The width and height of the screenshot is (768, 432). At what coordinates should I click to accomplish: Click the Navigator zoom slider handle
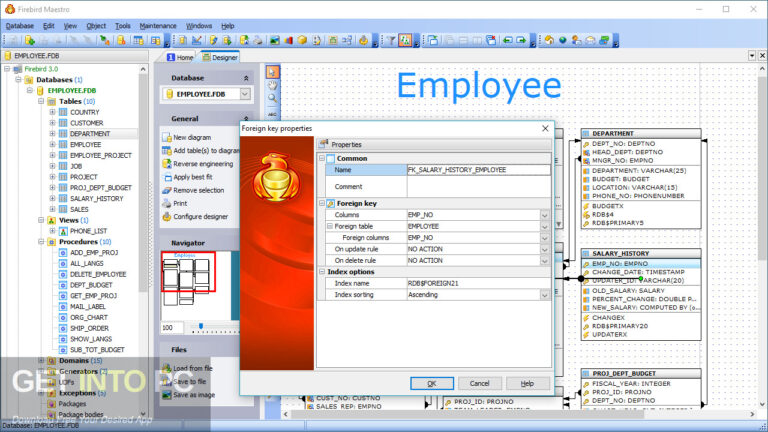pos(201,326)
